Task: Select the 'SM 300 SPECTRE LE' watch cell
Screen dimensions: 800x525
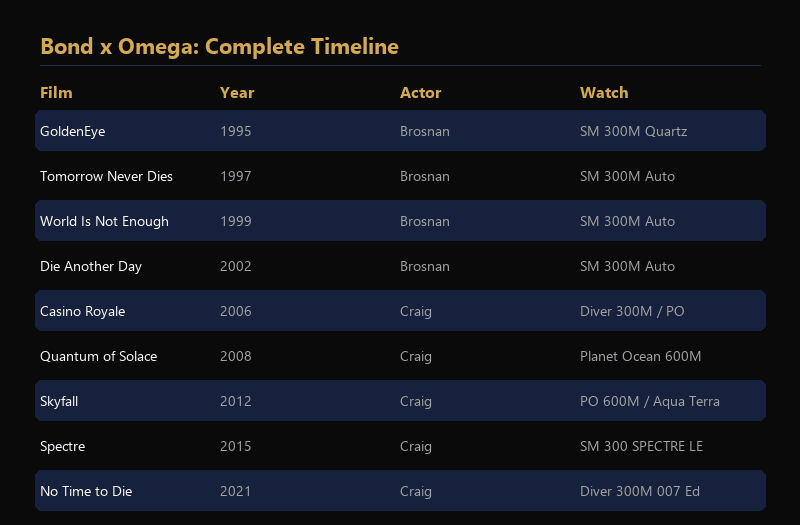Action: point(641,446)
